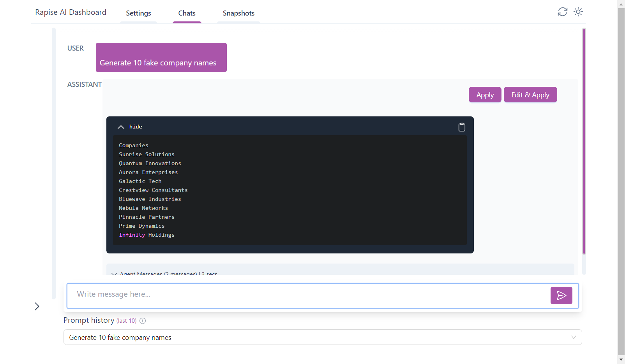Send the message with the paper plane icon
This screenshot has height=364, width=625.
coord(561,295)
